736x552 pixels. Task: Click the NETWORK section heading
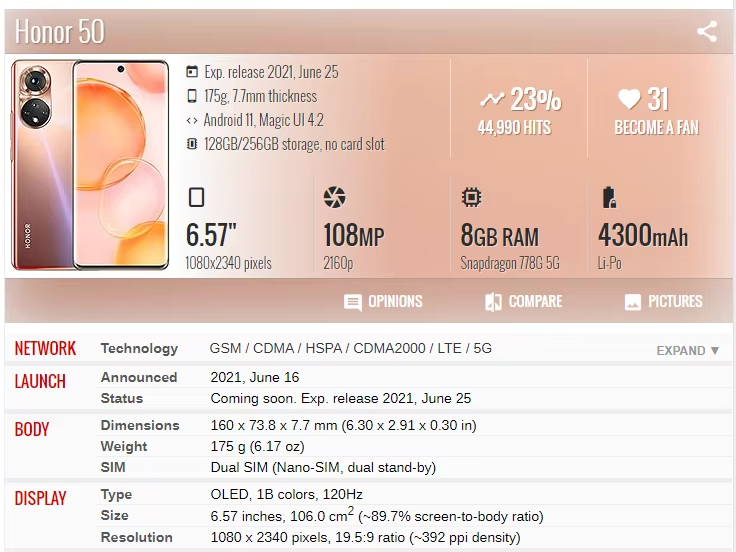(45, 348)
